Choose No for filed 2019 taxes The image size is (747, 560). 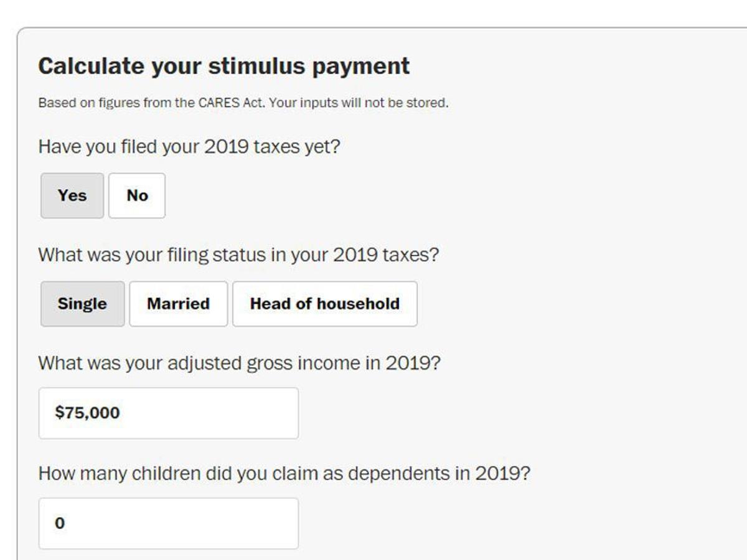[x=137, y=195]
